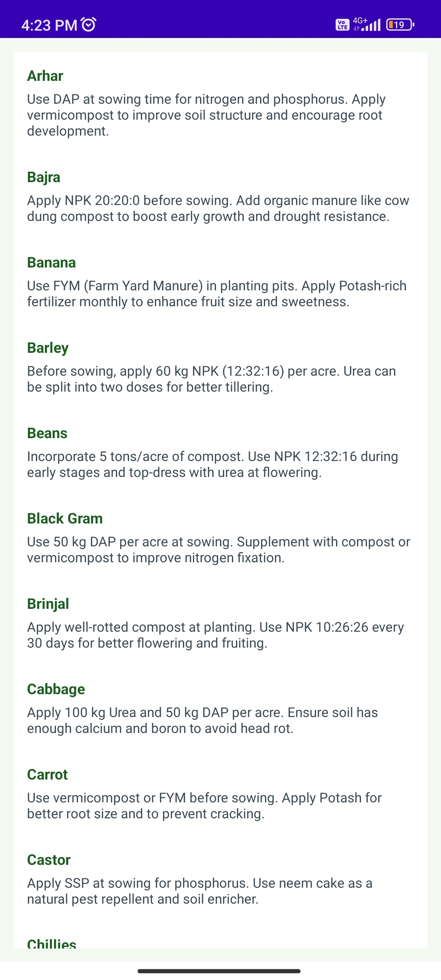Tap the 4G+ signal strength icon
Viewport: 441px width, 980px height.
(367, 24)
